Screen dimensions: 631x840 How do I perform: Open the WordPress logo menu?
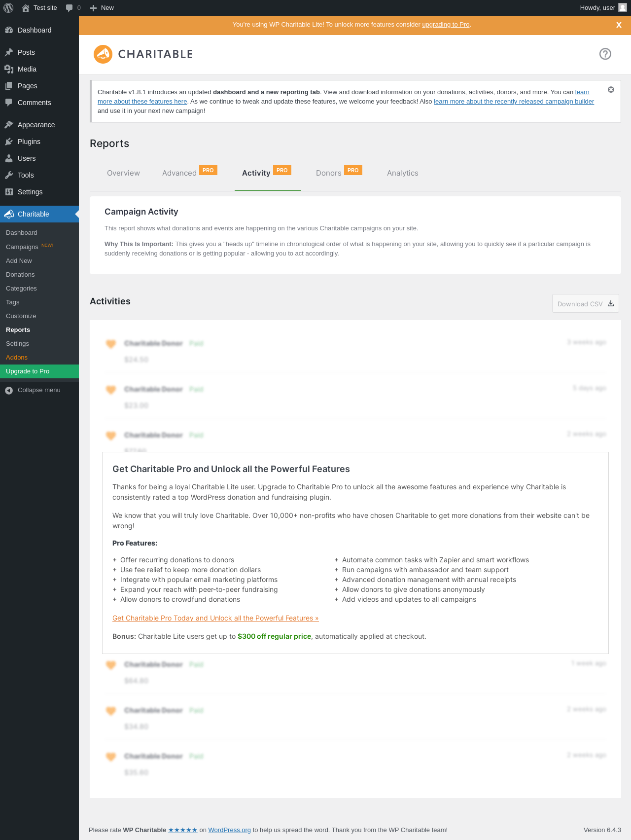[8, 8]
